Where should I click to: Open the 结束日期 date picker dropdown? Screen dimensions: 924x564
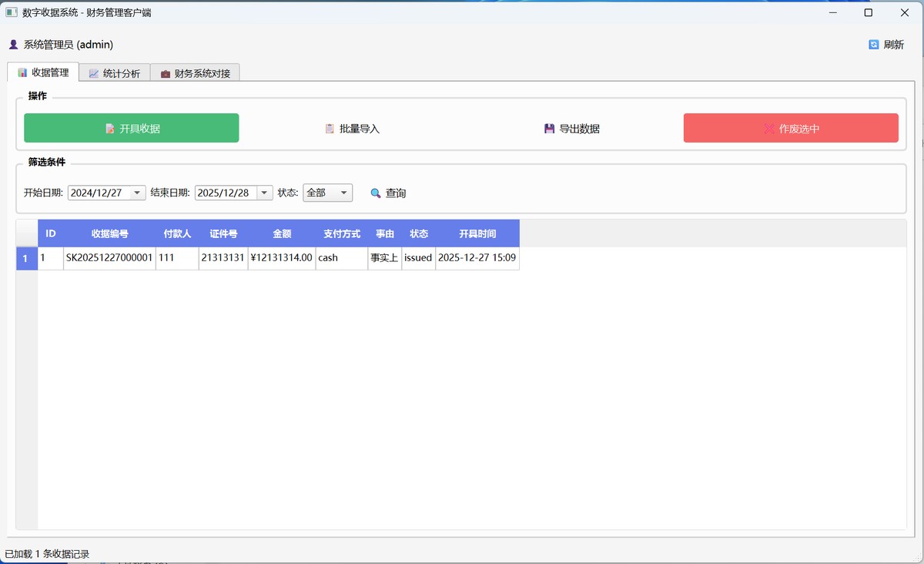point(264,193)
